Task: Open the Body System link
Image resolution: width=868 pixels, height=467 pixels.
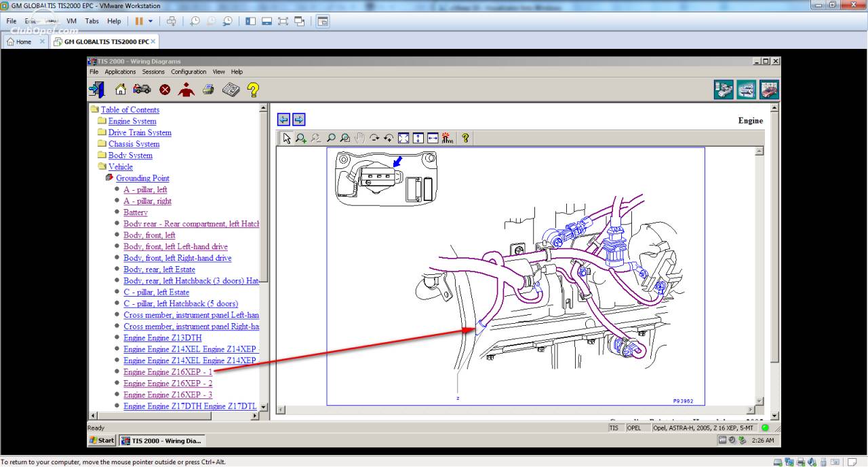Action: 130,155
